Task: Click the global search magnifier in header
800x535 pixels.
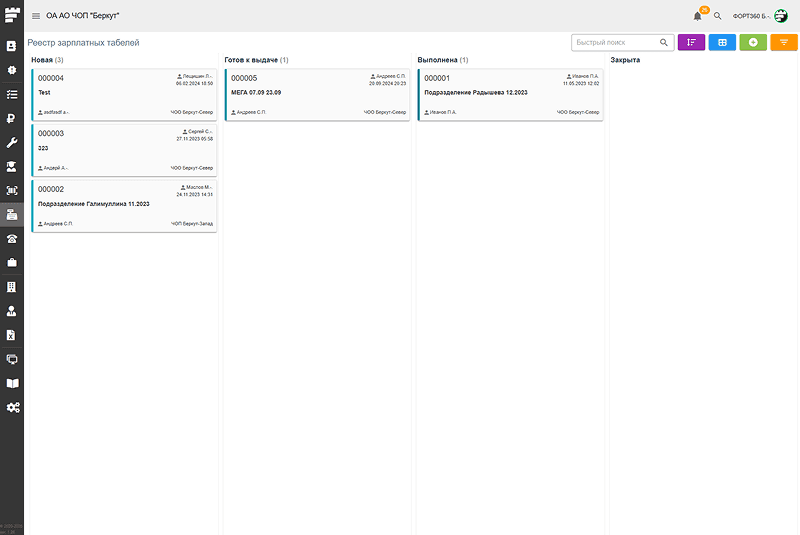Action: pos(717,16)
